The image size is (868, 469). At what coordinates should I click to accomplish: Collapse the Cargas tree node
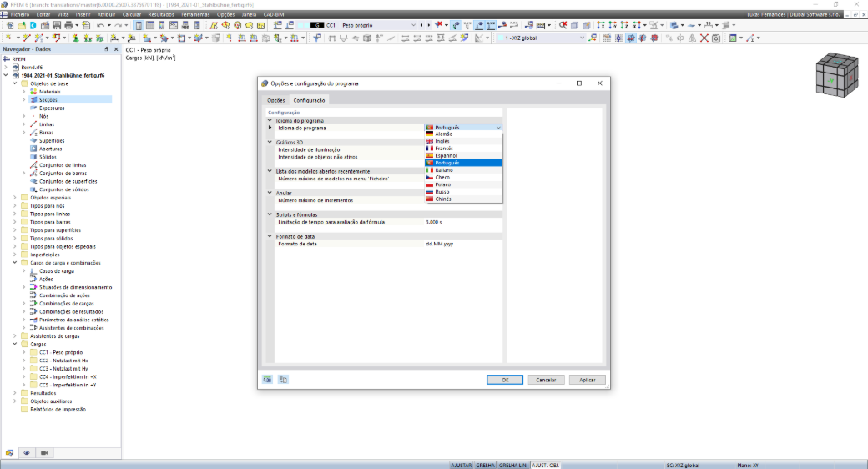click(x=15, y=345)
